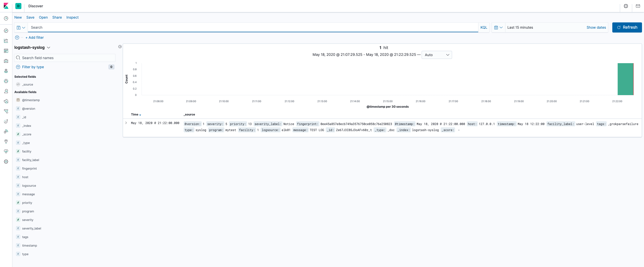Open Canvas icon in sidebar

6,61
